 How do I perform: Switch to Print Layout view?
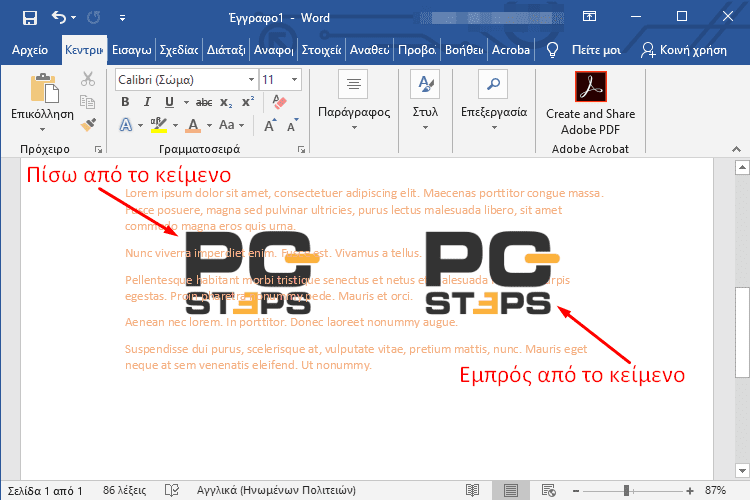(x=511, y=490)
